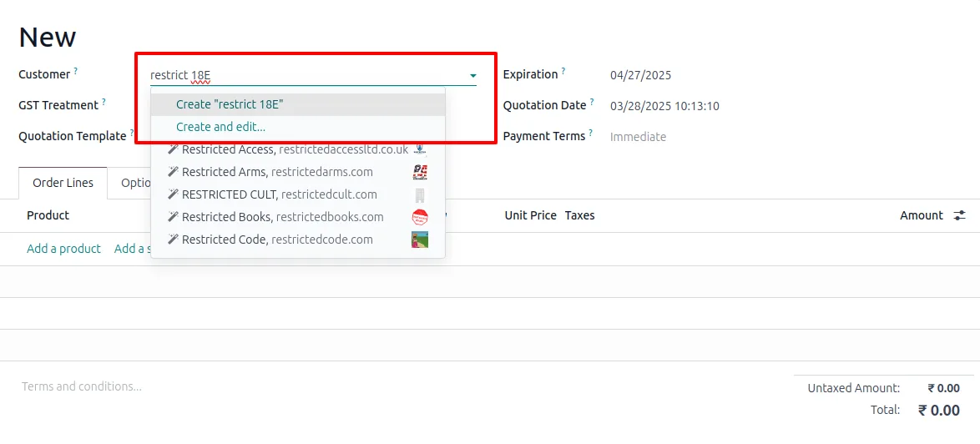Click the Untaxed Amount ₹ 0.00 value

(x=944, y=388)
